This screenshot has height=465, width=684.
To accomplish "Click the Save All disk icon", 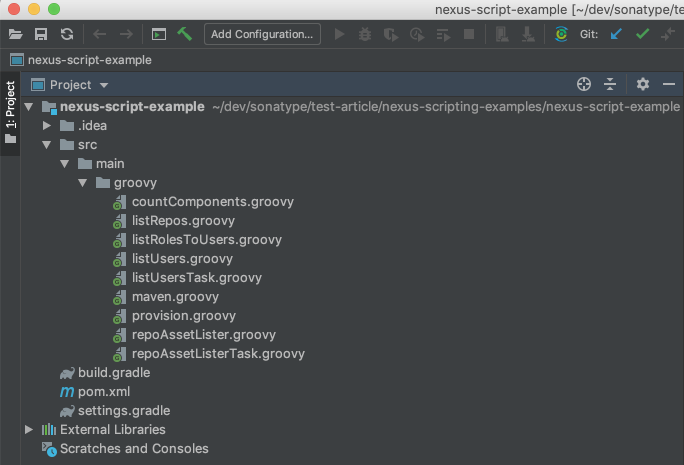I will [x=41, y=34].
